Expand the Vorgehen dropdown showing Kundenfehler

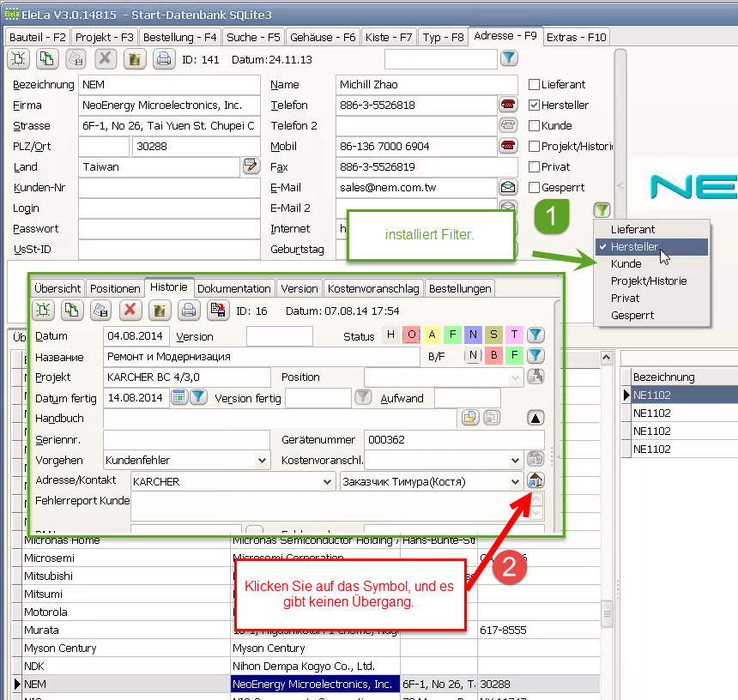262,460
